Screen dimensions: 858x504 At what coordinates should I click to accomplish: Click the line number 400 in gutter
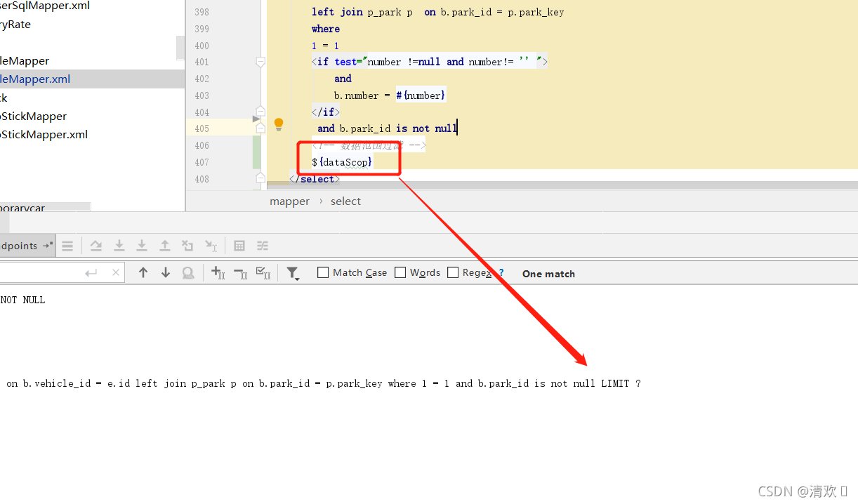(202, 46)
